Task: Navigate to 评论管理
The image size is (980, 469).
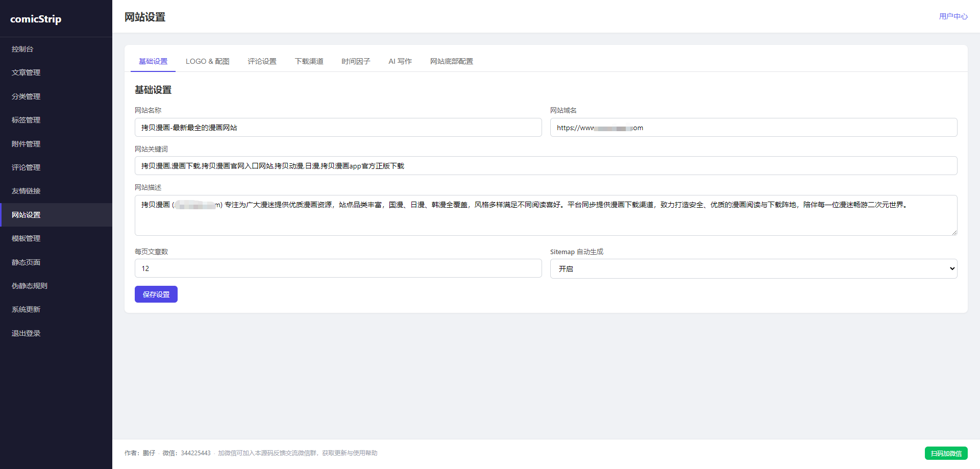Action: [56, 167]
